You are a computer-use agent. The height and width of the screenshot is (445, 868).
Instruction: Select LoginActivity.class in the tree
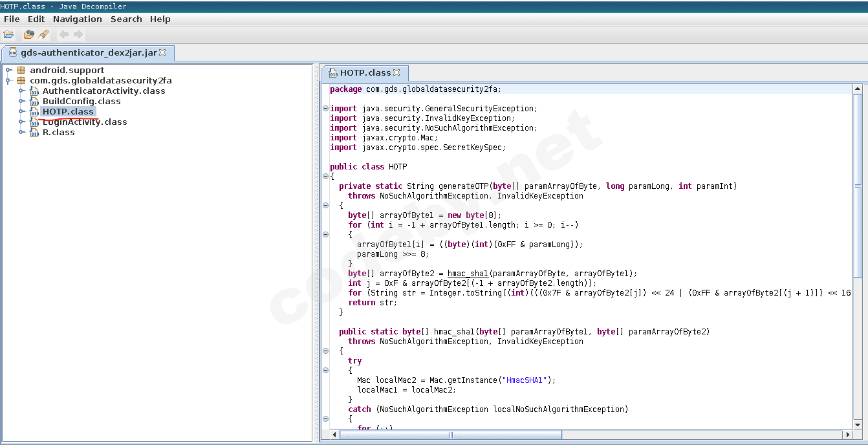[84, 122]
